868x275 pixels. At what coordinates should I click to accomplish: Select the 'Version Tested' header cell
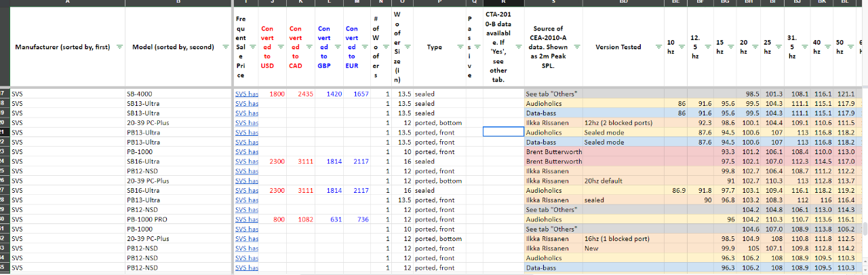click(623, 47)
